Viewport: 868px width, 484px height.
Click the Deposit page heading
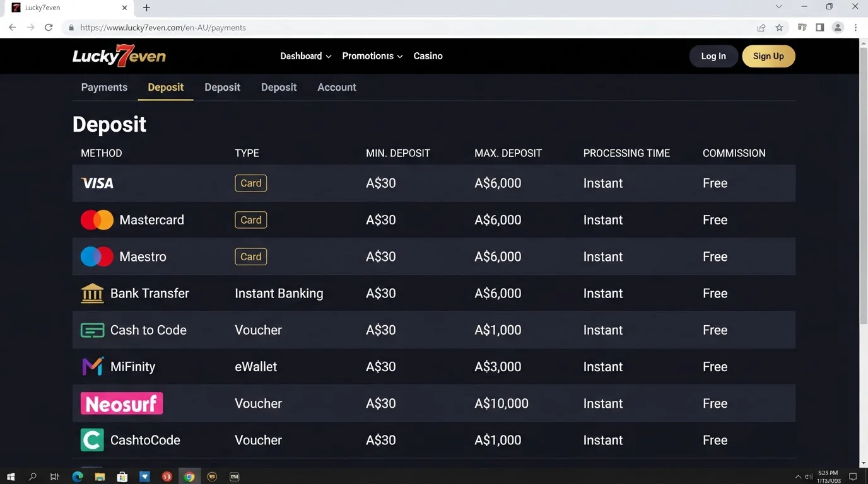(x=109, y=124)
